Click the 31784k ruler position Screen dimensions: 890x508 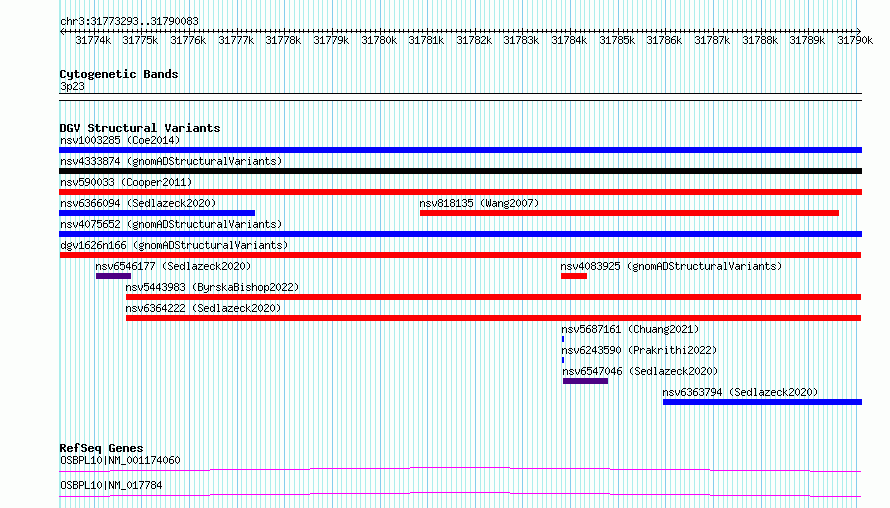click(569, 40)
